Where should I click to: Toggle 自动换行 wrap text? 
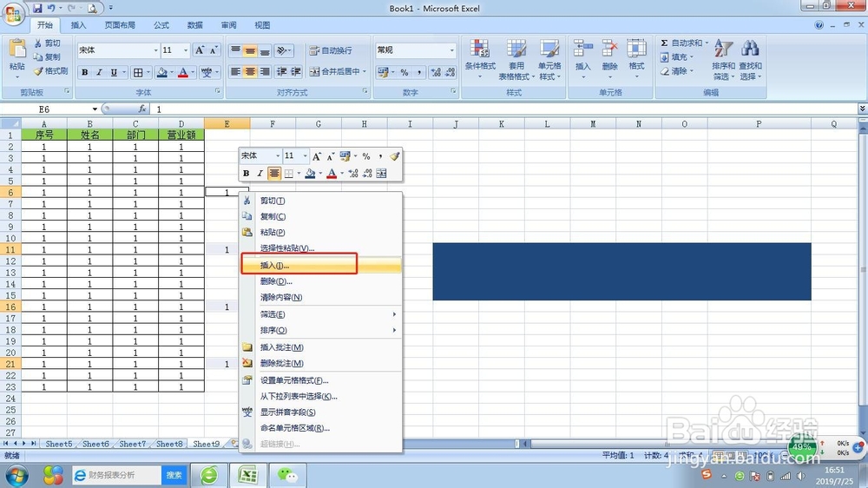pyautogui.click(x=331, y=50)
